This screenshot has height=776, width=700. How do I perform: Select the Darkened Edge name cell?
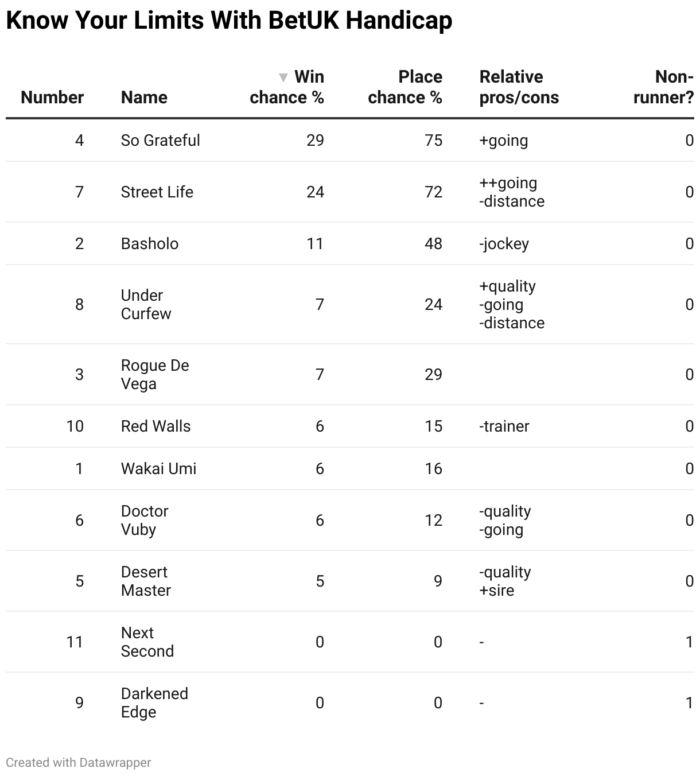point(154,703)
